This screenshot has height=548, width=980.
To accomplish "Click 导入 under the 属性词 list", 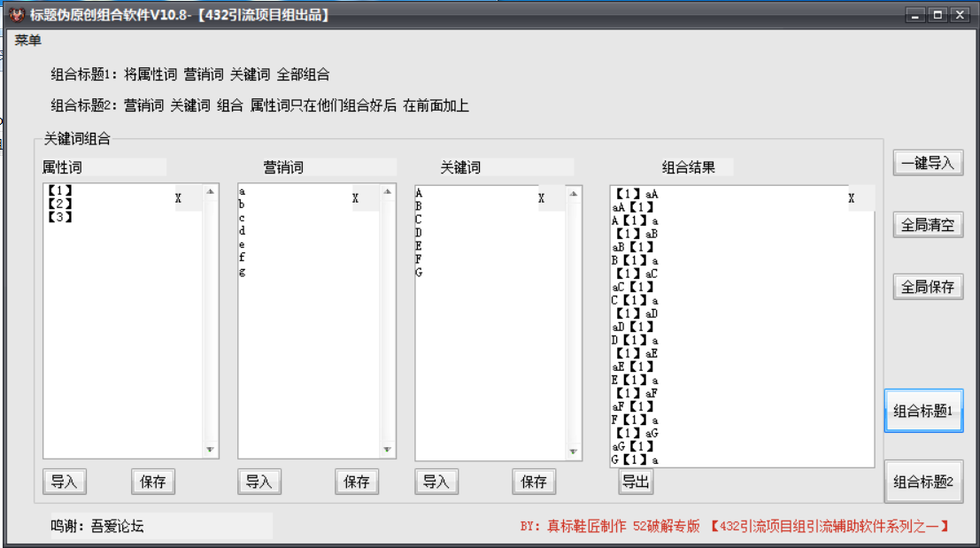I will coord(65,482).
